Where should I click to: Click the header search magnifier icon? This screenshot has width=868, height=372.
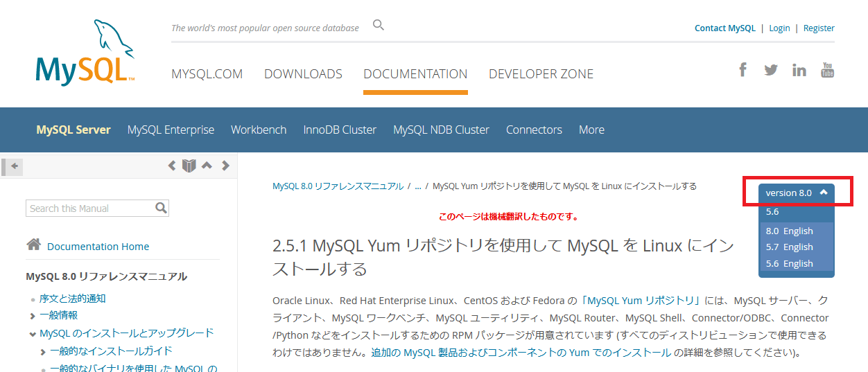(378, 26)
